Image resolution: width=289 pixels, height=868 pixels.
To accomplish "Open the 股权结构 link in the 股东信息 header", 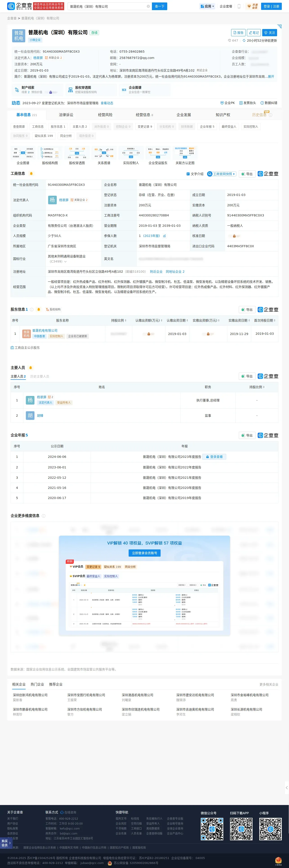I will pyautogui.click(x=53, y=309).
